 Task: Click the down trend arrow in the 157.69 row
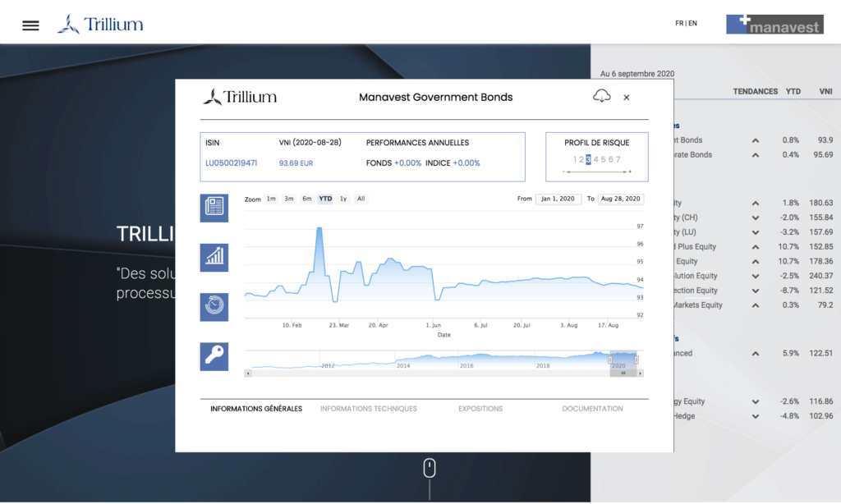[x=756, y=232]
